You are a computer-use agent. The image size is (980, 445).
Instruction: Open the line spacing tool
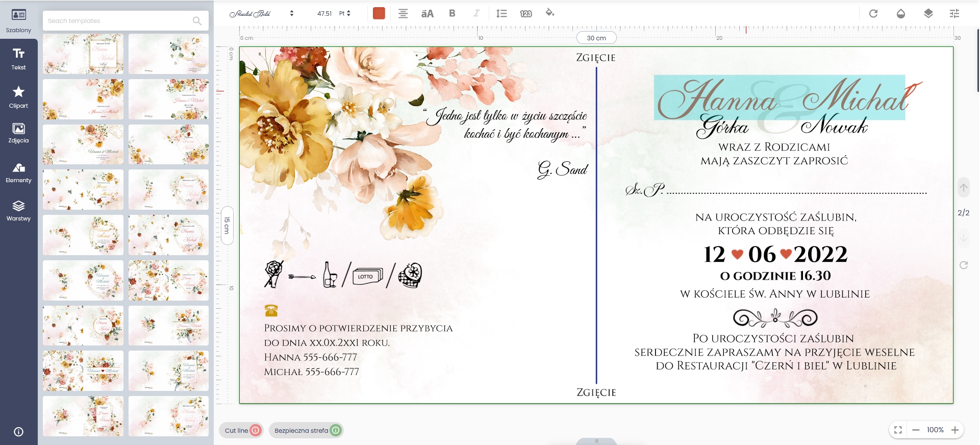[501, 13]
